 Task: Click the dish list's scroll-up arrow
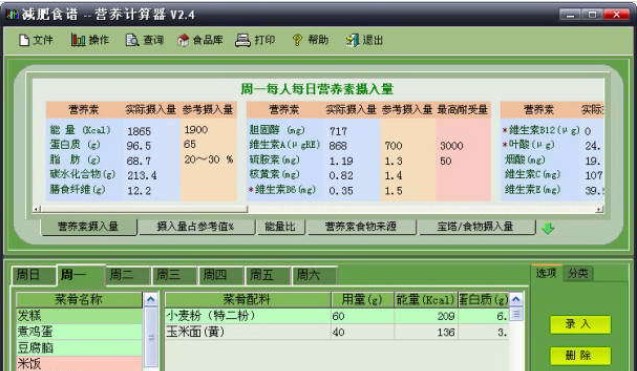(x=151, y=300)
